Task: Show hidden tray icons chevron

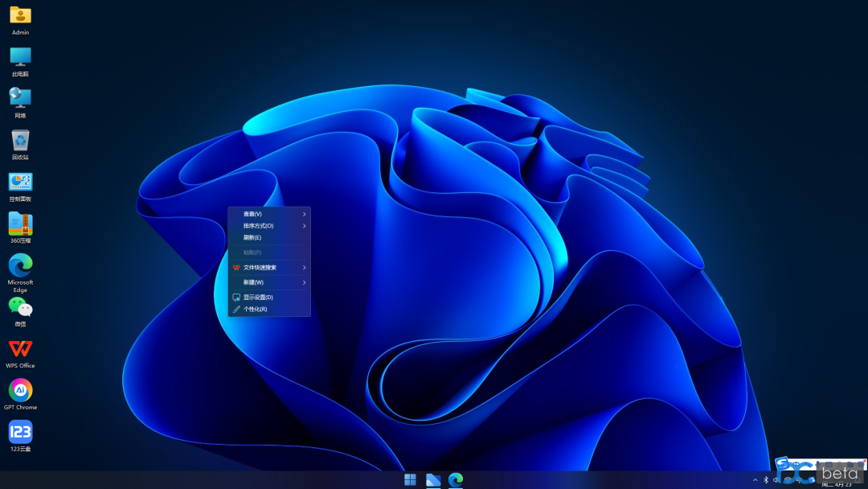Action: coord(755,480)
